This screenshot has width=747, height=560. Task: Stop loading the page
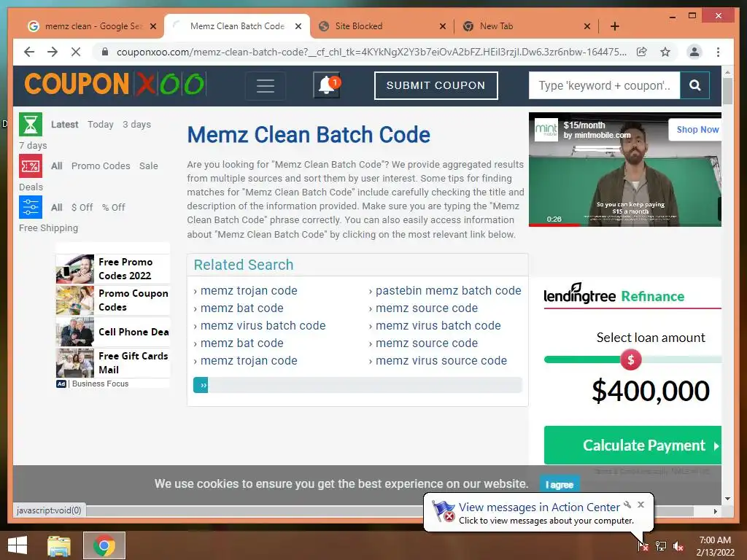[76, 52]
